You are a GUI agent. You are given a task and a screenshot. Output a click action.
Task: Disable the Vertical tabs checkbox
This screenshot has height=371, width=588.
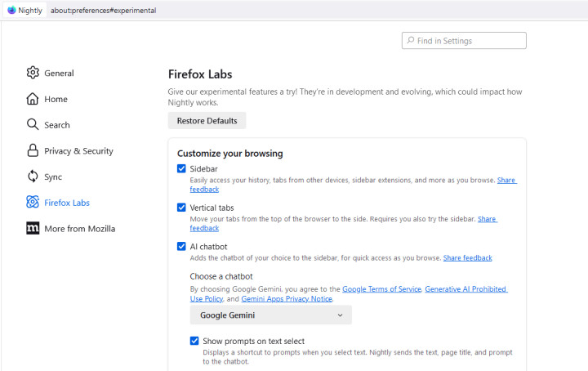[x=181, y=208]
